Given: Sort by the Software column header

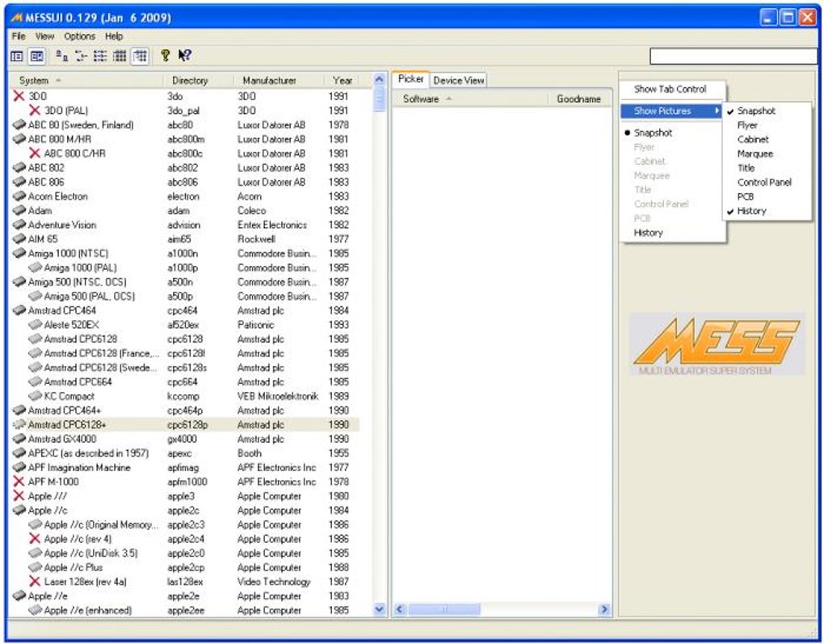Looking at the screenshot, I should pos(470,99).
